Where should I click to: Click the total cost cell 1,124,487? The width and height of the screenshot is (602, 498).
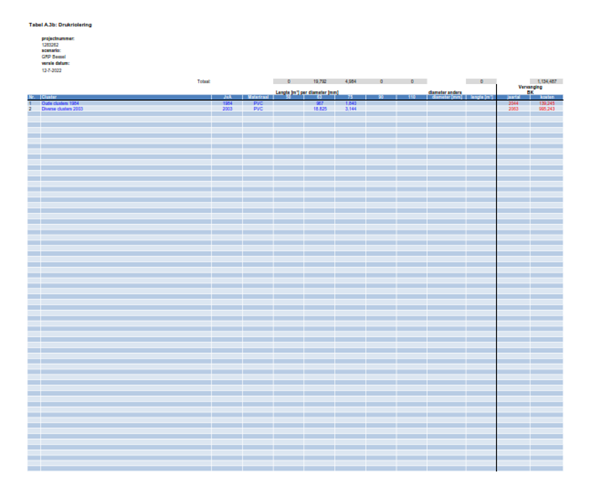point(547,81)
